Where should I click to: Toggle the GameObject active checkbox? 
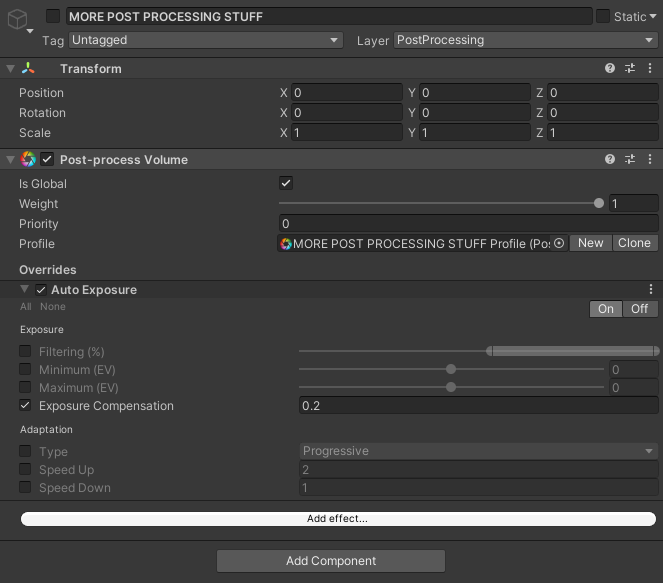(53, 16)
